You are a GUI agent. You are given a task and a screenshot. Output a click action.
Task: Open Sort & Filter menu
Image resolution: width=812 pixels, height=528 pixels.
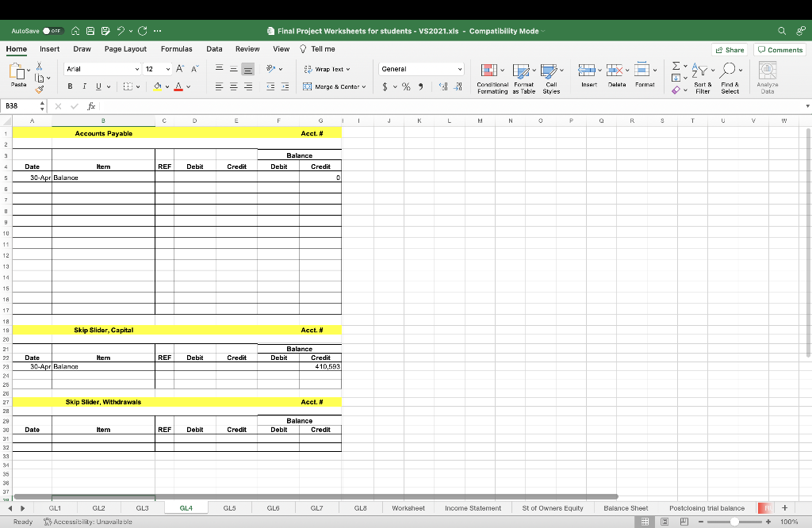[703, 78]
